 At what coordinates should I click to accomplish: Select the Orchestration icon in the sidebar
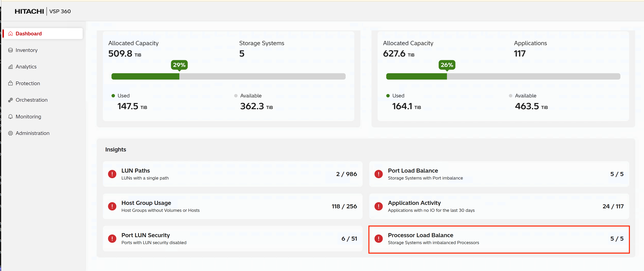pyautogui.click(x=11, y=100)
